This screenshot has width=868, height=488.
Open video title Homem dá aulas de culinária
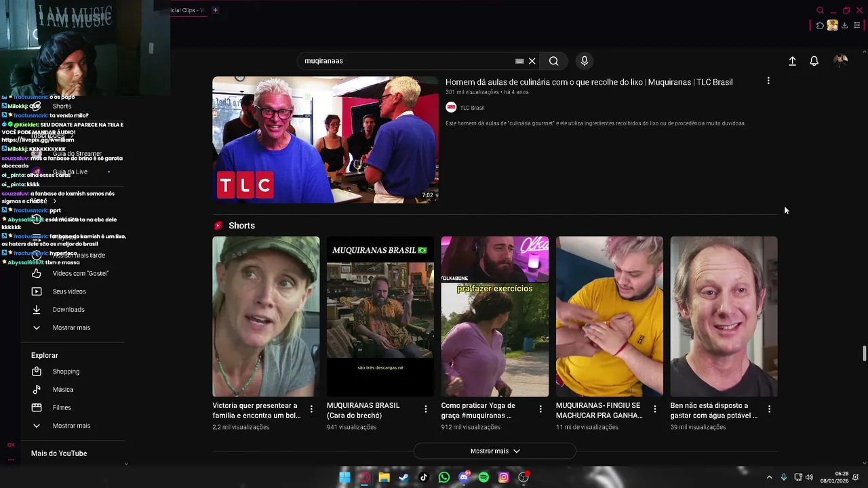(589, 82)
